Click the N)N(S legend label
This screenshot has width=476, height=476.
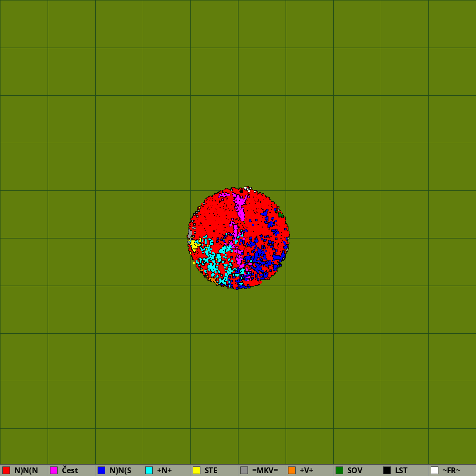[120, 470]
